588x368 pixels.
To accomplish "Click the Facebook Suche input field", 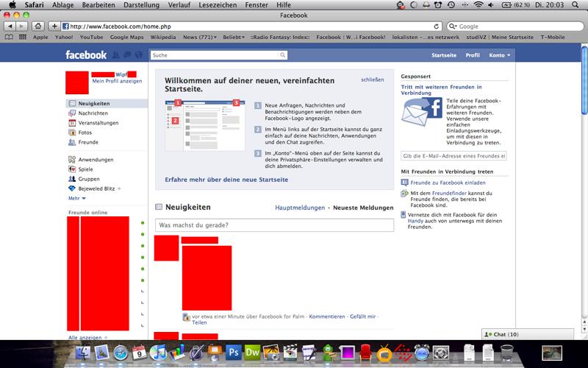I will click(215, 55).
